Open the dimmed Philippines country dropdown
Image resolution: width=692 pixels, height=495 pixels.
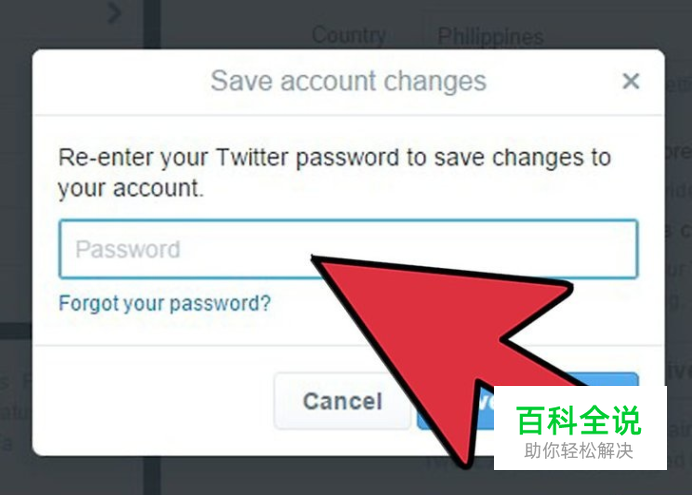point(490,37)
